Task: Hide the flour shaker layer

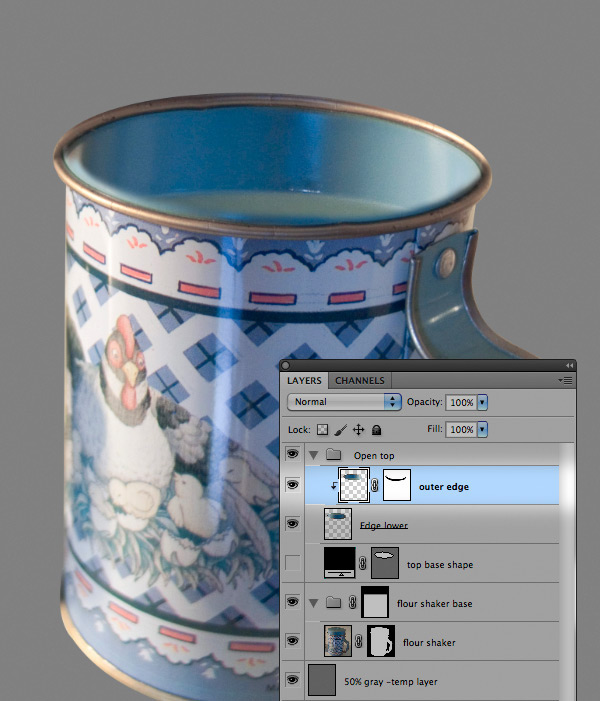Action: pos(292,641)
